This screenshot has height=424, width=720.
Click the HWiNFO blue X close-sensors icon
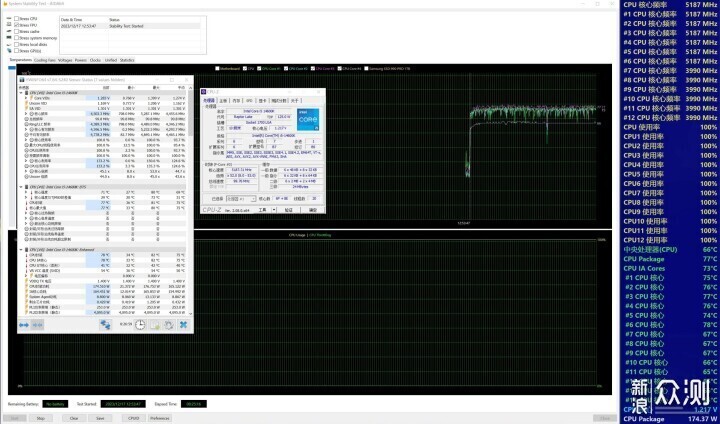183,323
